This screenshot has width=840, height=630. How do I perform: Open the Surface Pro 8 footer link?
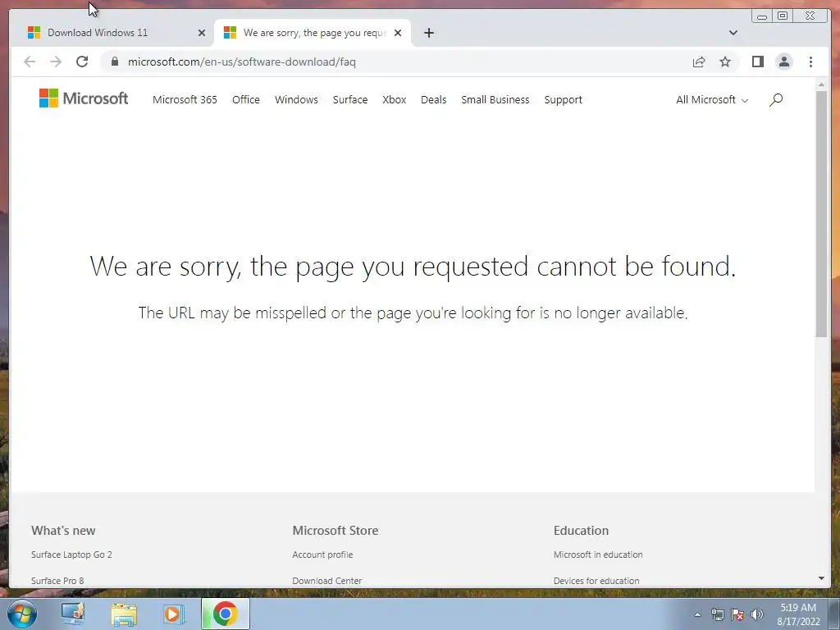coord(57,581)
